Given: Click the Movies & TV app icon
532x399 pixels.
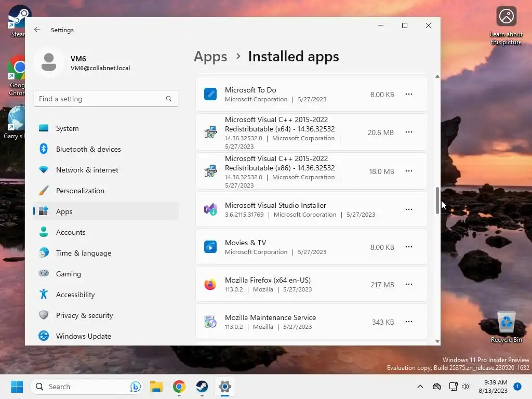Looking at the screenshot, I should pos(210,247).
